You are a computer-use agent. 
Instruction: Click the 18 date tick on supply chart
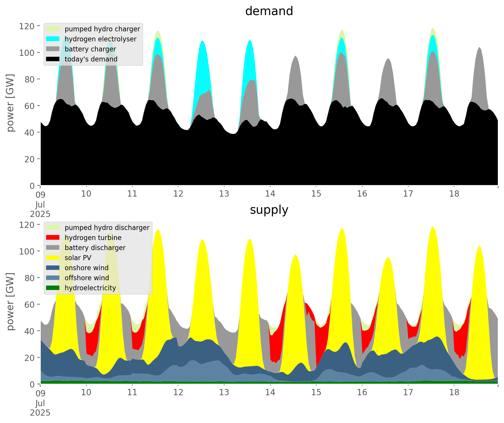coord(454,393)
